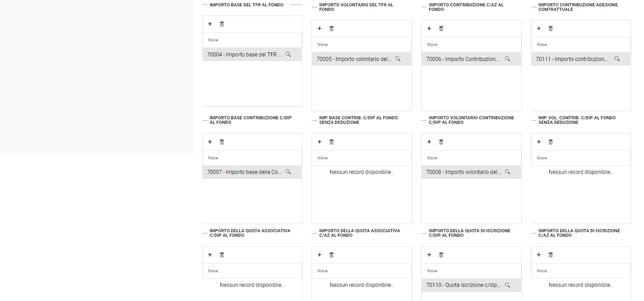Screen dimensions: 644x301
Task: Click magnifier next to voce 70110
Action: (x=507, y=285)
